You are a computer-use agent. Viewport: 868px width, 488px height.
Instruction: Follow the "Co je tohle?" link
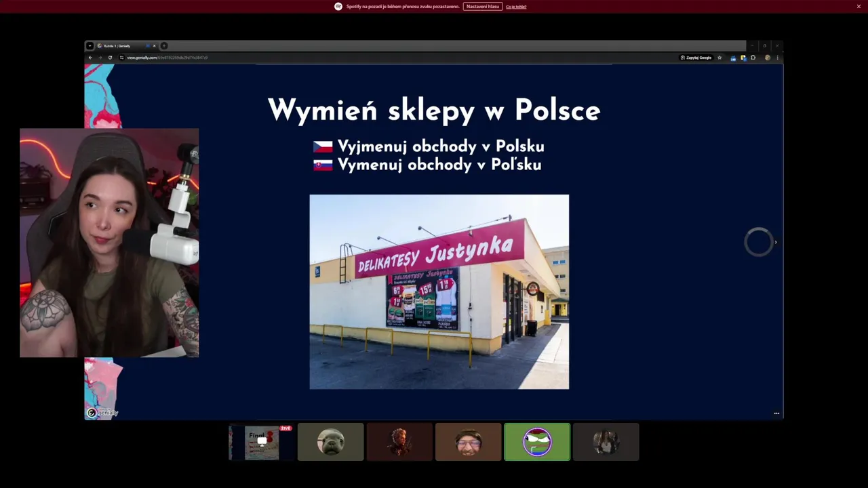pos(516,7)
